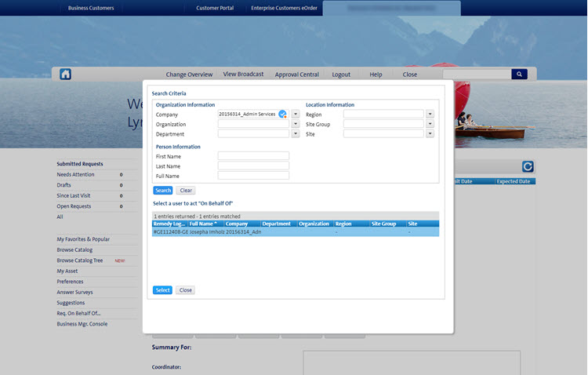Screen dimensions: 588x375
Task: Click the search magnifier icon button
Action: [x=519, y=75]
